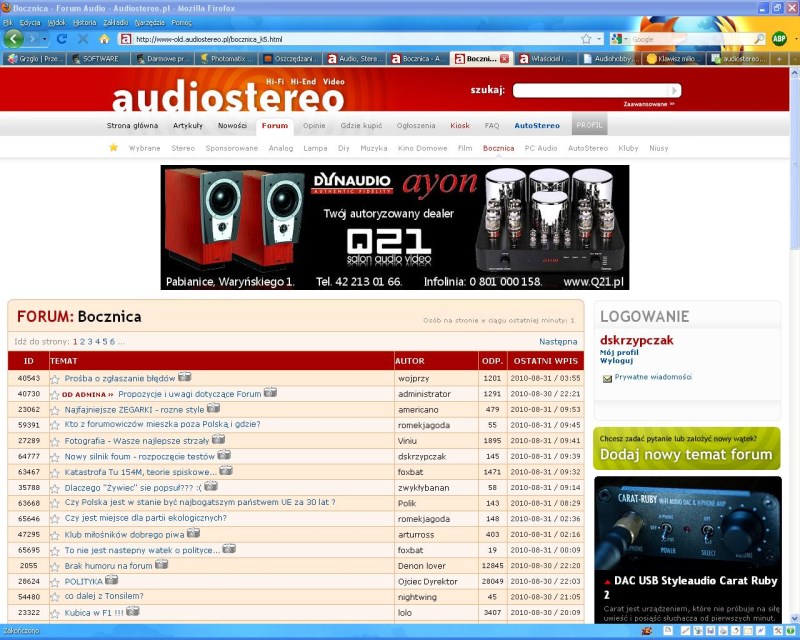Click the icon after Kubica w F1 !!!

(133, 611)
